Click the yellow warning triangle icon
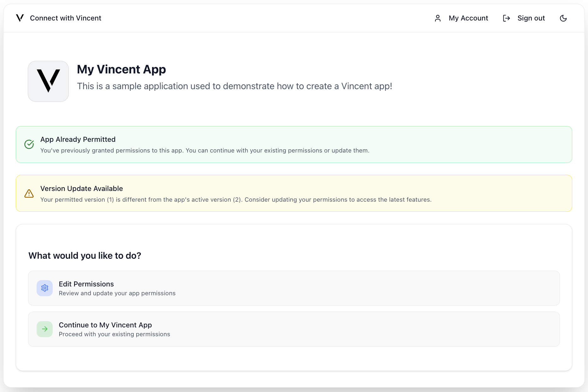Screen dimensions: 588x392 click(29, 193)
